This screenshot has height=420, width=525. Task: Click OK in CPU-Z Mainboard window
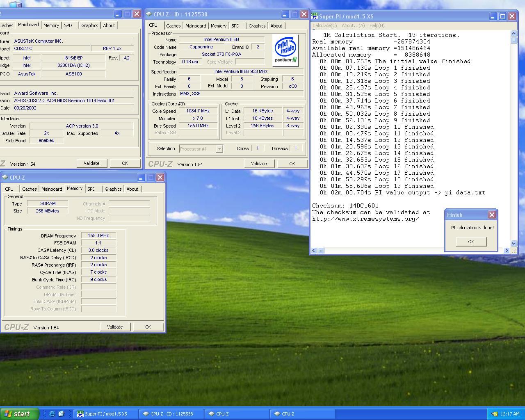(x=125, y=163)
